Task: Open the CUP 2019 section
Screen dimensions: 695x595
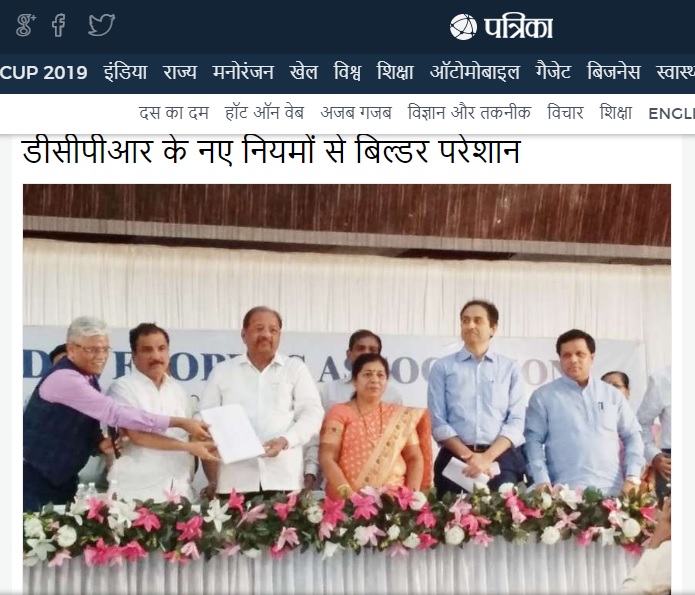Action: point(43,72)
